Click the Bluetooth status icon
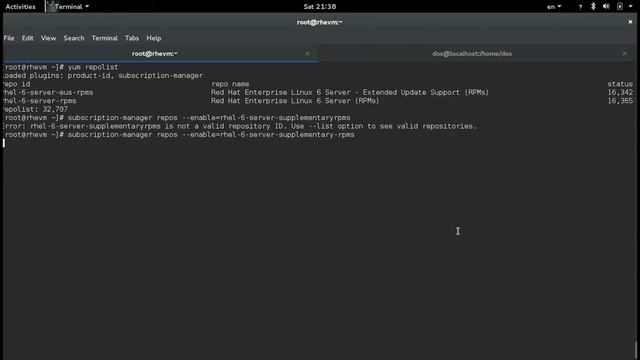 tap(593, 7)
